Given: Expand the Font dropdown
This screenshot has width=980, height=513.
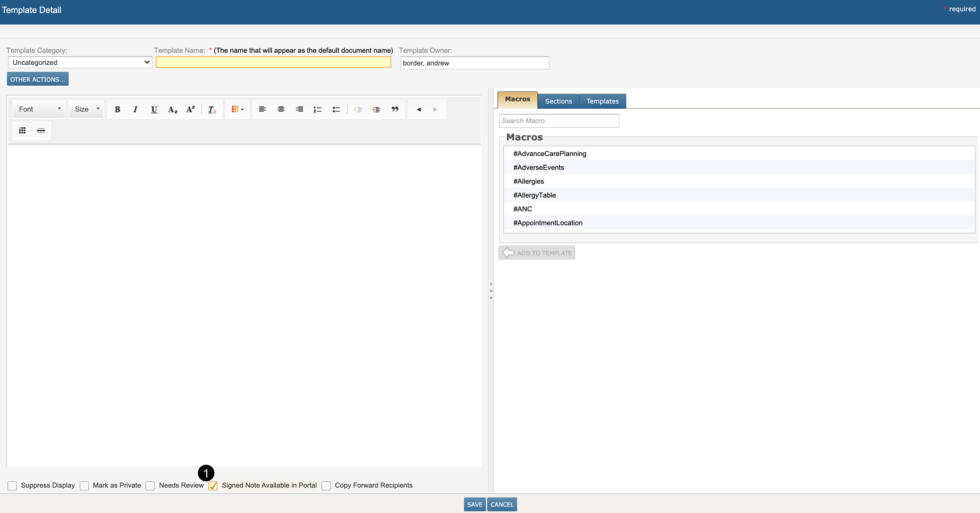Looking at the screenshot, I should [x=39, y=109].
